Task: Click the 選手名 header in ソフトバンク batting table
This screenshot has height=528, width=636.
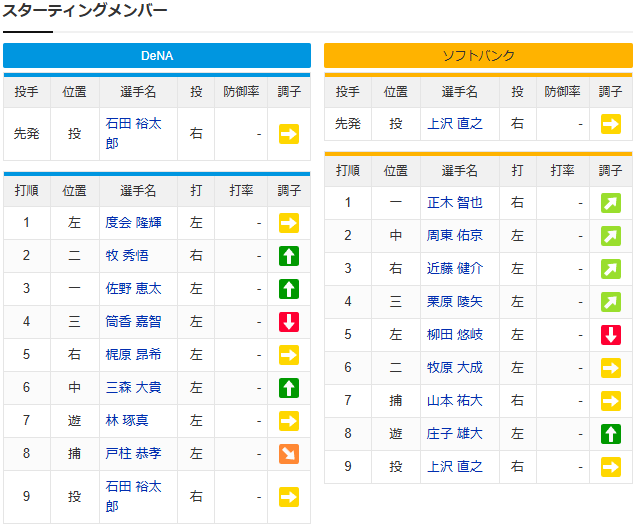Action: 460,171
